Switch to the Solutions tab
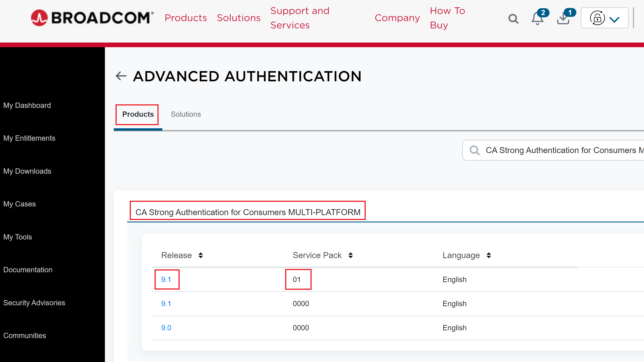The height and width of the screenshot is (362, 644). click(185, 114)
